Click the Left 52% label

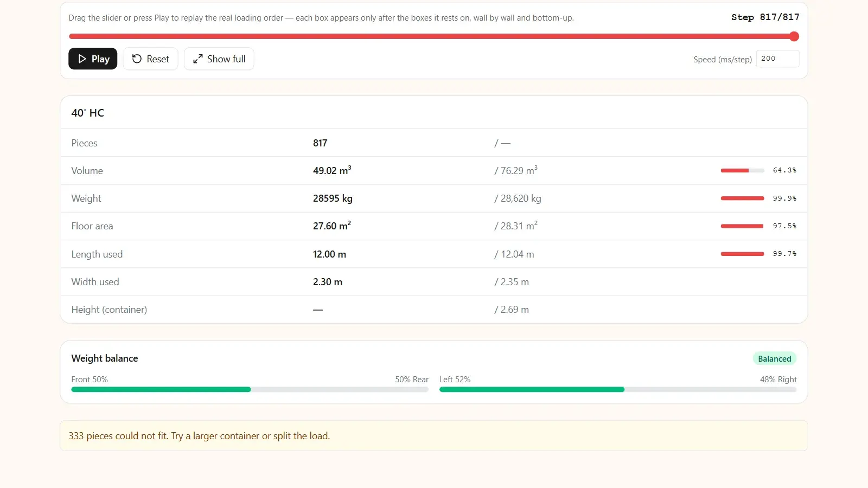(x=455, y=380)
